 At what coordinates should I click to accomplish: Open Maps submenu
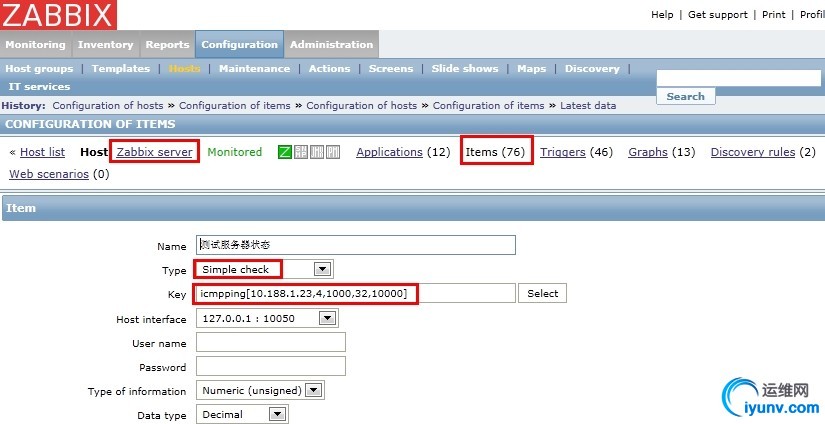[x=531, y=69]
